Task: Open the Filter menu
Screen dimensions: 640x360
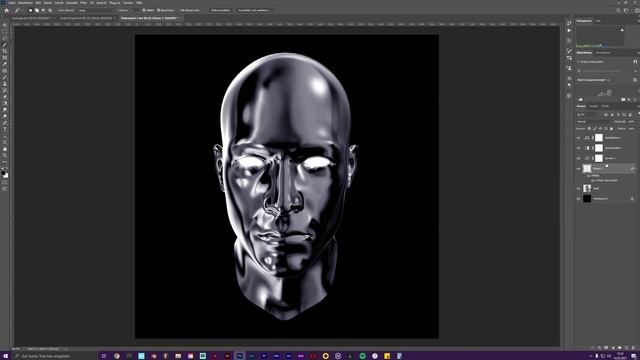Action: (x=83, y=3)
